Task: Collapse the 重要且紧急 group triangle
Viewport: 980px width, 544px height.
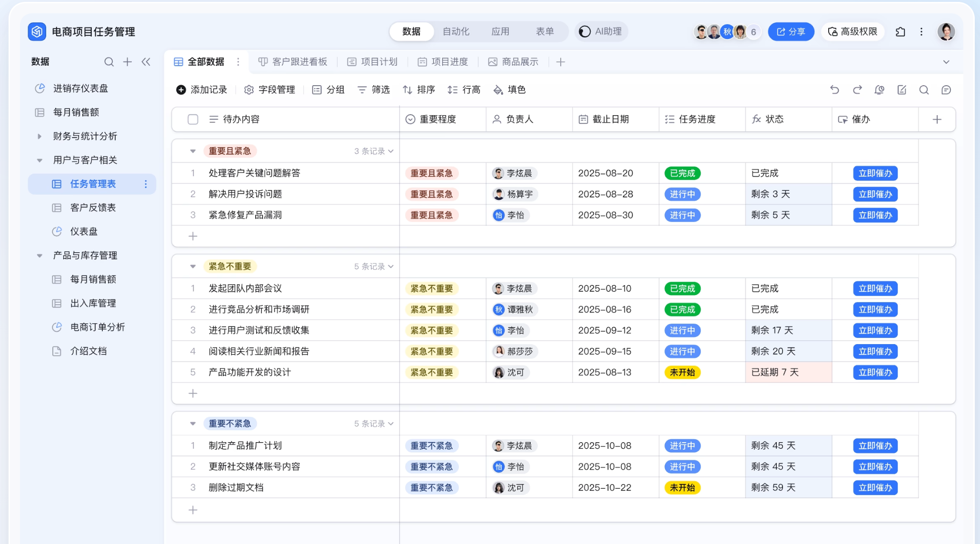Action: (x=193, y=151)
